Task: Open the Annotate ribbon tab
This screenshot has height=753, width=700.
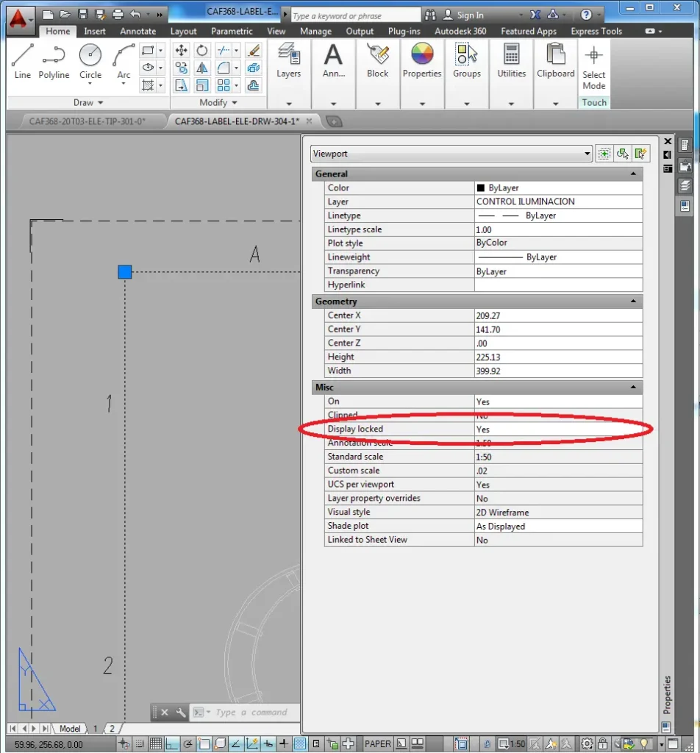Action: point(138,32)
